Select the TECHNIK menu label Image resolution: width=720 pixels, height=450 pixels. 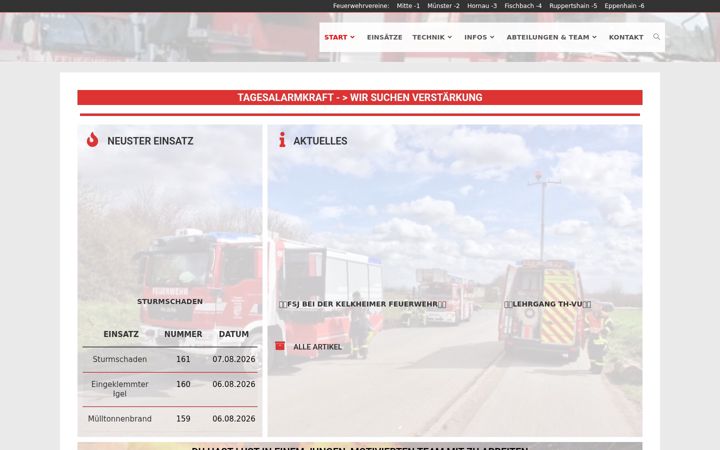click(x=428, y=37)
